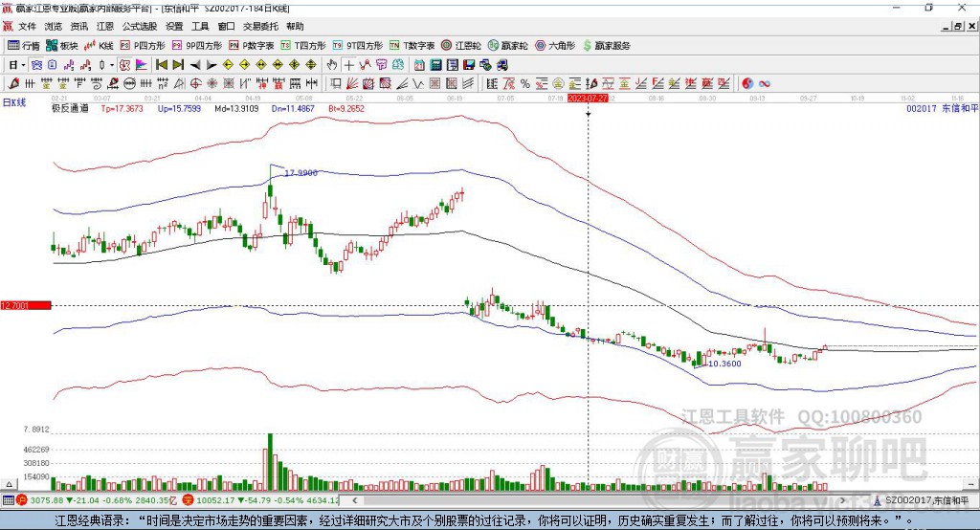Select the V-shaped wave line tool
980x530 pixels.
(x=418, y=84)
